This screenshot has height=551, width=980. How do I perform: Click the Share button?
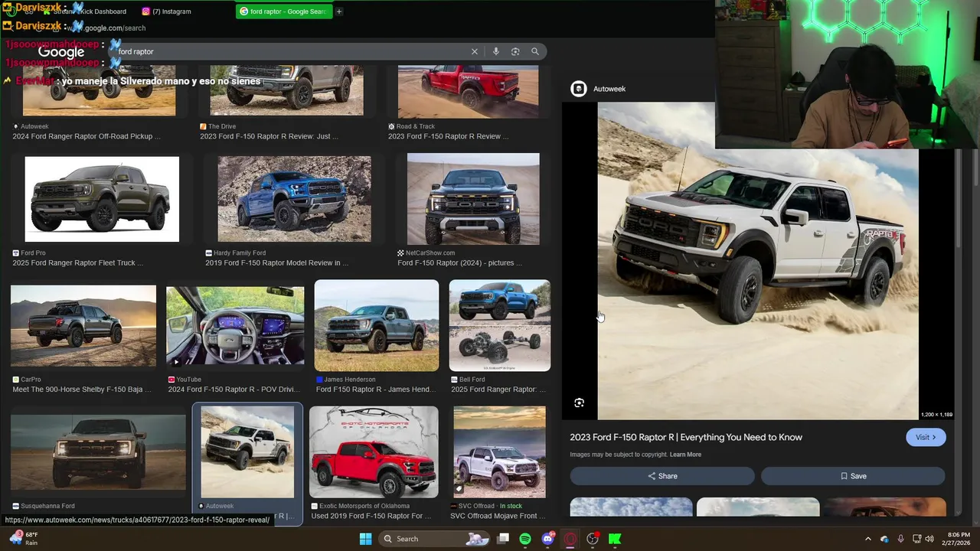coord(662,476)
